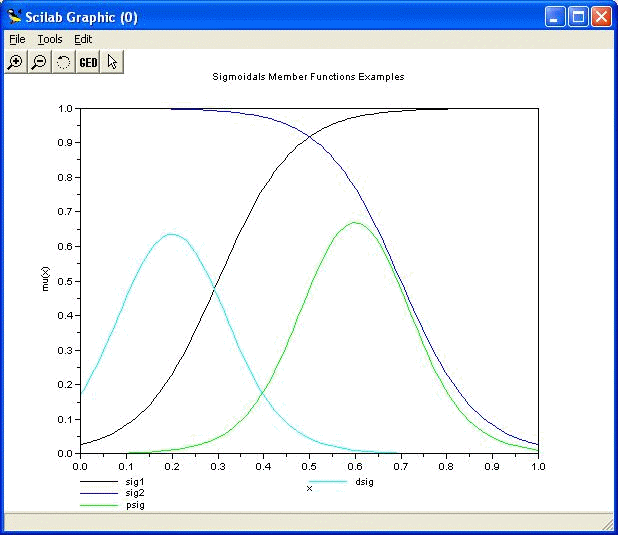The height and width of the screenshot is (535, 618).
Task: Open the GED graphic editor
Action: [88, 62]
